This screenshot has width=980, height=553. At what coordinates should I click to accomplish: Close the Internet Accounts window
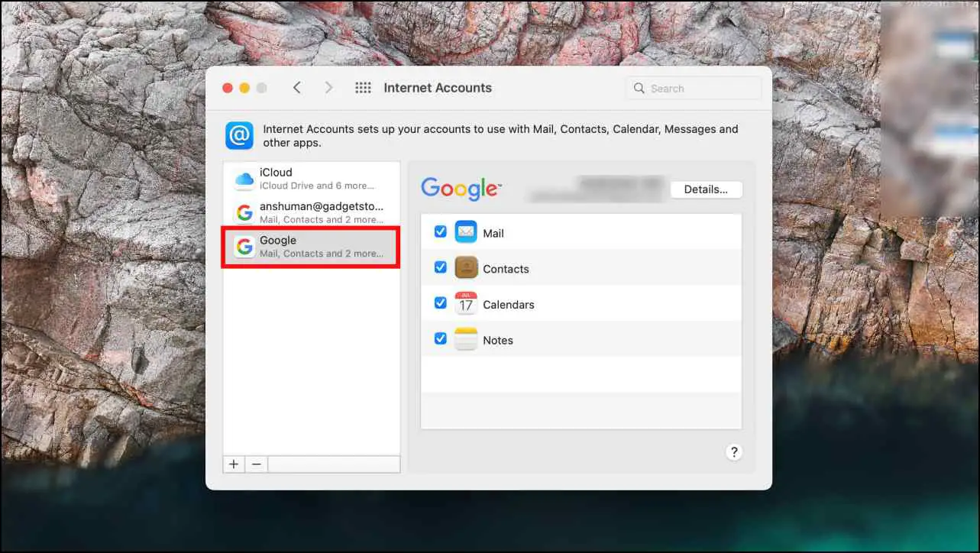(x=228, y=88)
